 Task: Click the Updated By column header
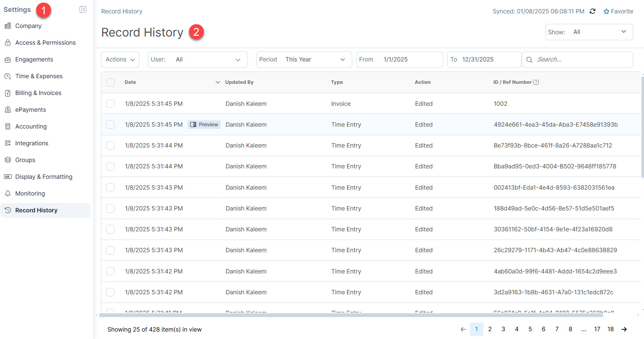[239, 82]
